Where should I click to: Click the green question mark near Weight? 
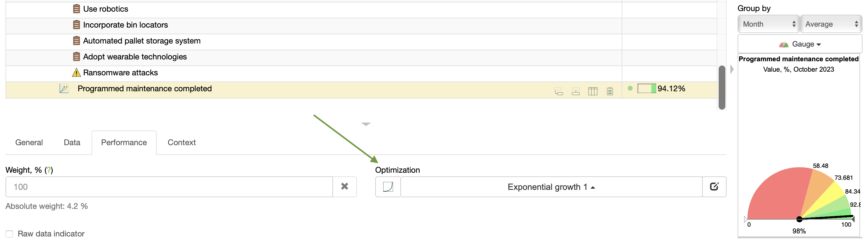coord(49,170)
